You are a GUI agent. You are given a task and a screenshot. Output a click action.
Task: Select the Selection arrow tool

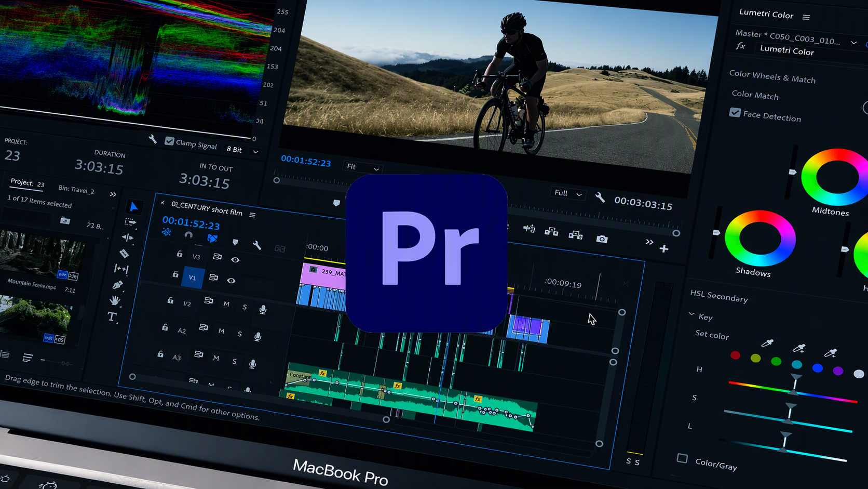click(133, 207)
